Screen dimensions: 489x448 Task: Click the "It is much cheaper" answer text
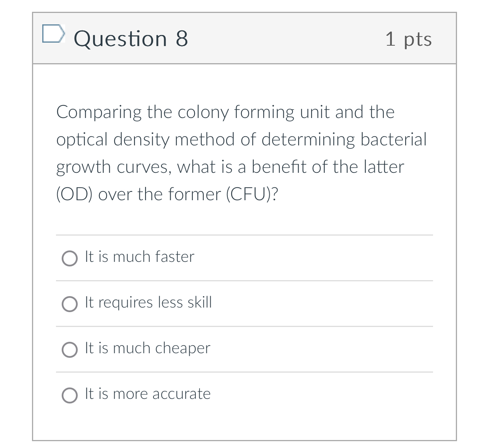147,349
